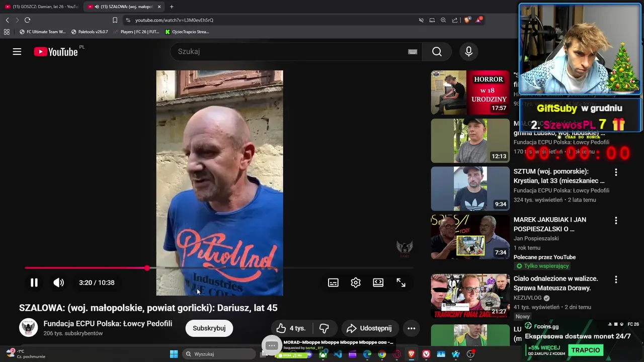The image size is (644, 362).
Task: Share this page via address bar icon
Action: click(x=455, y=20)
